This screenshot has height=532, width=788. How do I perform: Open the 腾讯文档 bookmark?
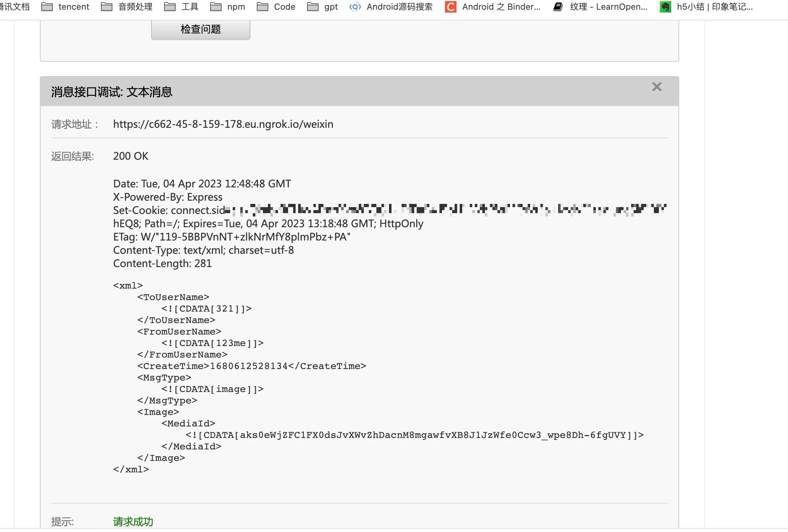pos(14,7)
